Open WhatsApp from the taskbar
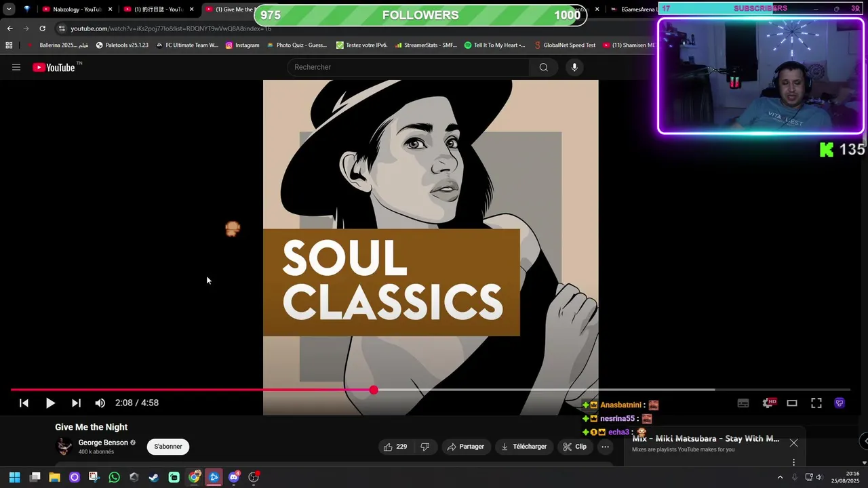 click(x=114, y=477)
